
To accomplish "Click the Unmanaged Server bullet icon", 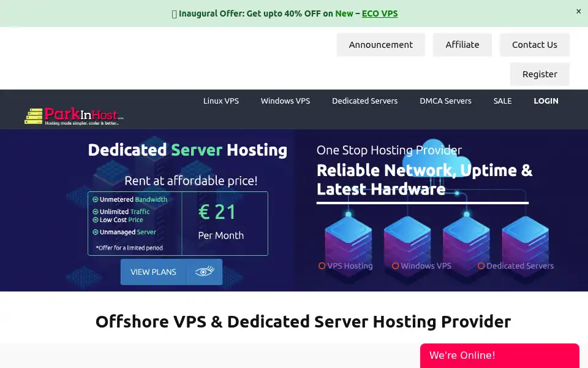I will [96, 232].
